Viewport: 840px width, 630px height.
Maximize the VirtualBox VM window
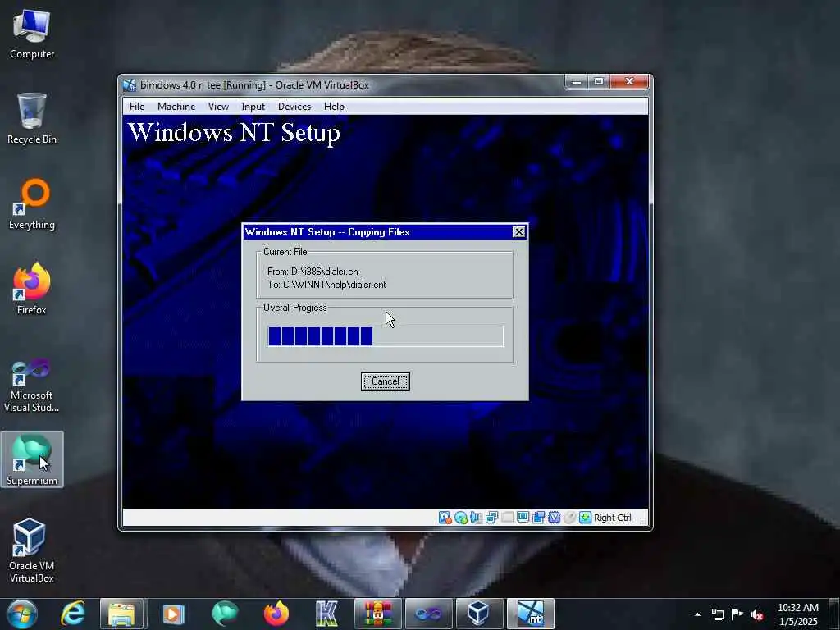pos(599,81)
